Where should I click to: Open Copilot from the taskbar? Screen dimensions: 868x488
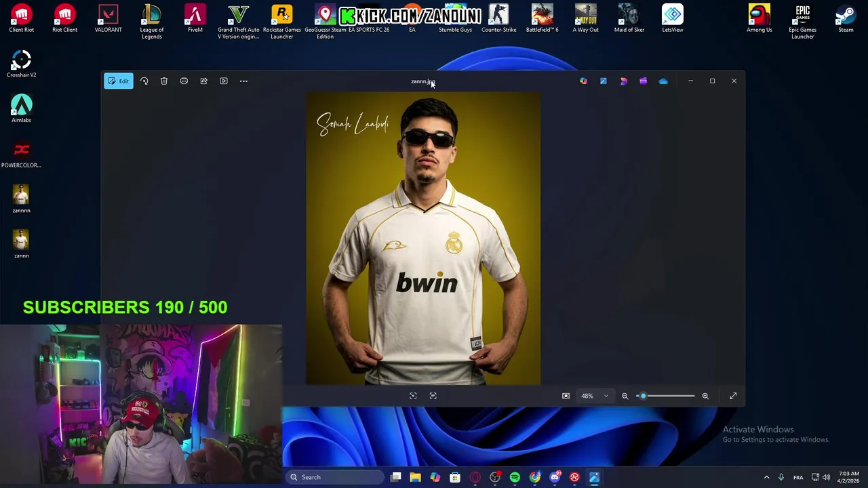coord(435,477)
